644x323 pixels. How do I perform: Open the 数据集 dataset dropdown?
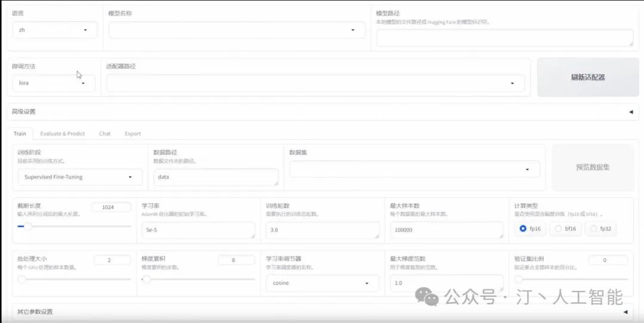pos(414,169)
